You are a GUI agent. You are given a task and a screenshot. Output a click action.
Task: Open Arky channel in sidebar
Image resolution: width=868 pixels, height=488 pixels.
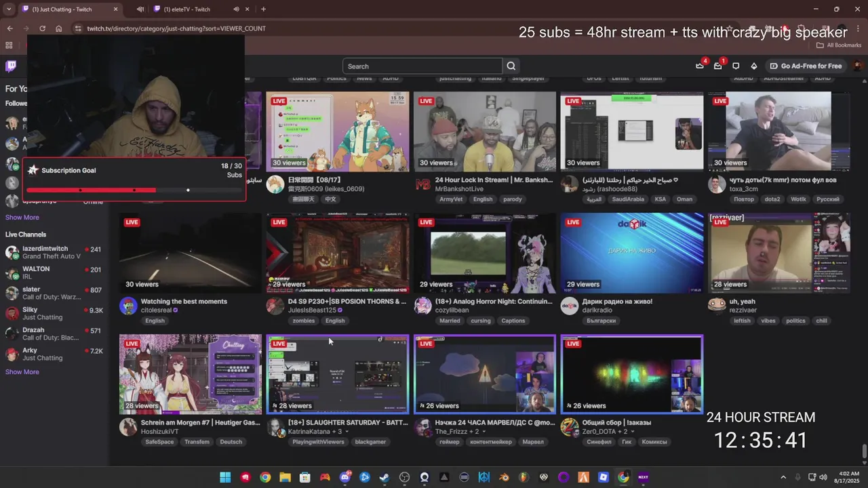(x=54, y=354)
